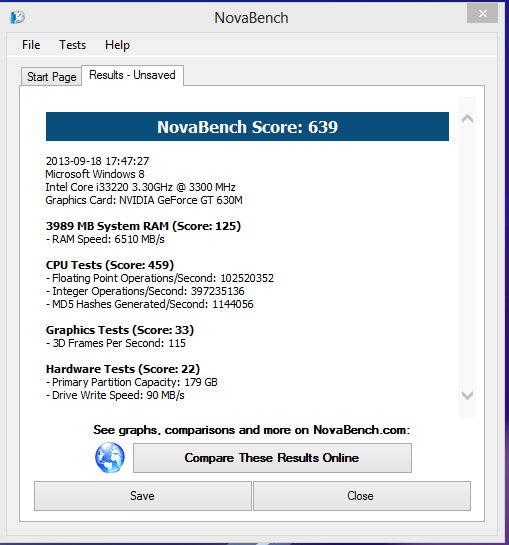Screen dimensions: 509x545
Task: Click the NovaBench Score: 639 banner
Action: click(247, 127)
